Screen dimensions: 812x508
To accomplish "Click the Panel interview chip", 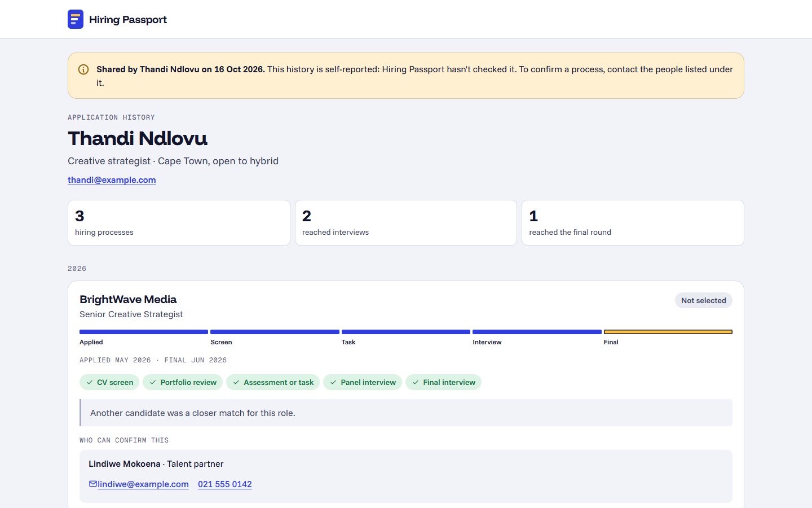I will (x=363, y=382).
